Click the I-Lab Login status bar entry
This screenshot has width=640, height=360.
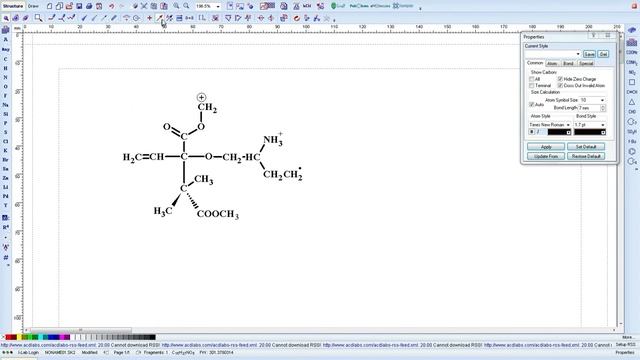coord(28,352)
